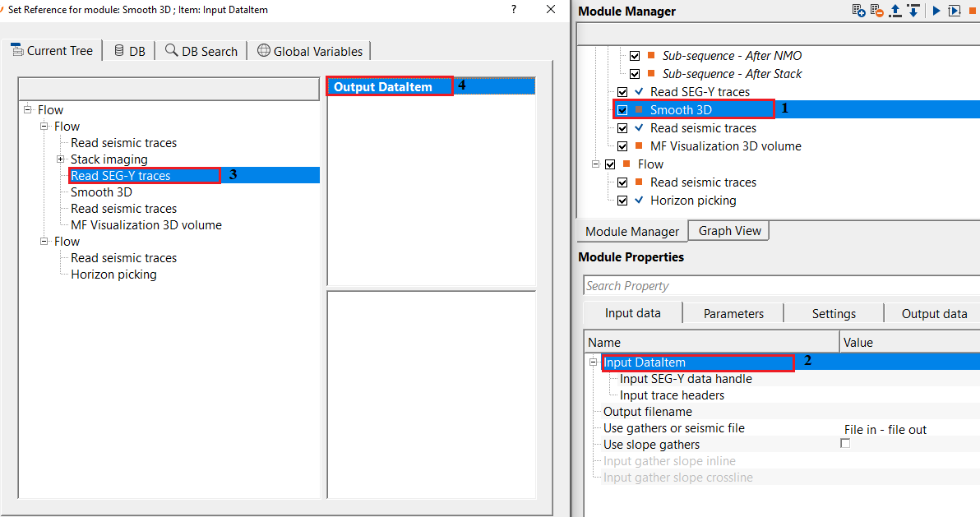
Task: Select MF Visualization 3D volume in Current Tree
Action: tap(146, 224)
